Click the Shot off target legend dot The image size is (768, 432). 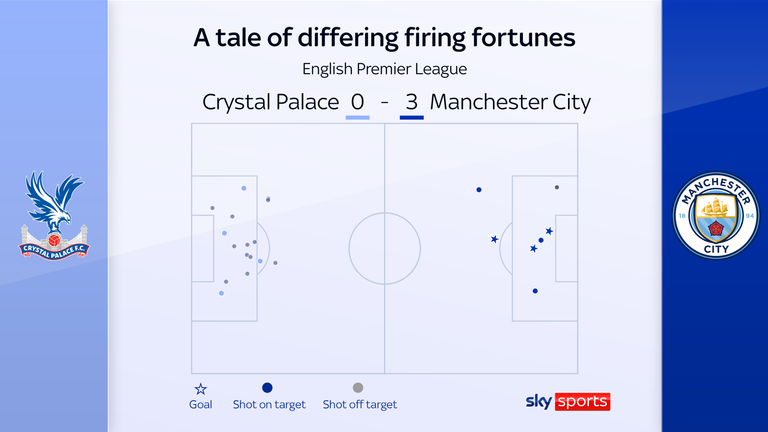[358, 388]
